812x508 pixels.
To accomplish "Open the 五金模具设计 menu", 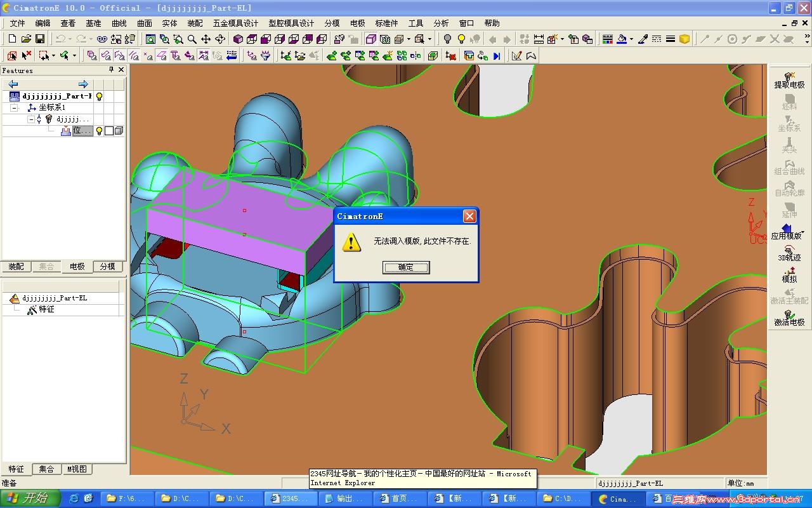I will [x=236, y=23].
